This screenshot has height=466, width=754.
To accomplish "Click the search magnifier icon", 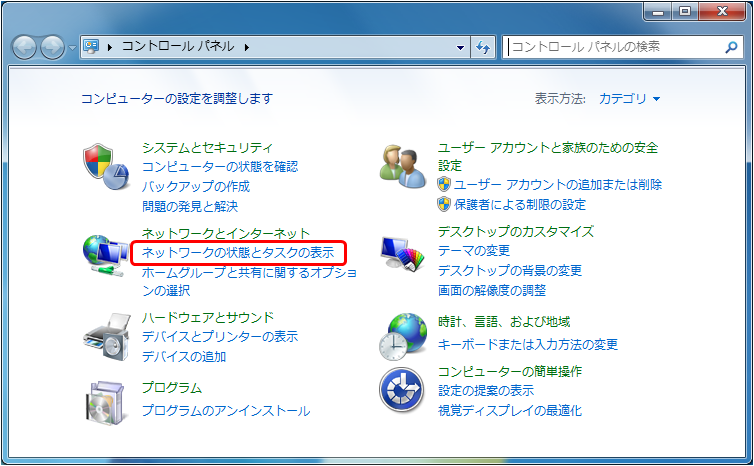I will click(x=731, y=47).
